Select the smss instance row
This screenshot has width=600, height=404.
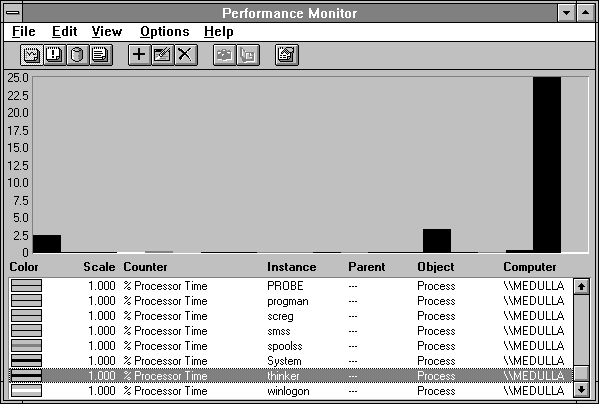pyautogui.click(x=291, y=331)
